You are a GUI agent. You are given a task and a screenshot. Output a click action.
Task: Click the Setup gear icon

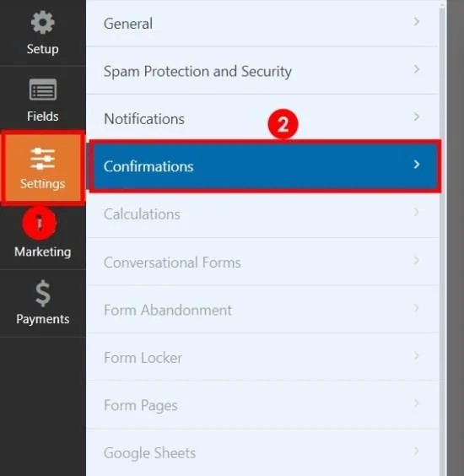click(x=42, y=22)
